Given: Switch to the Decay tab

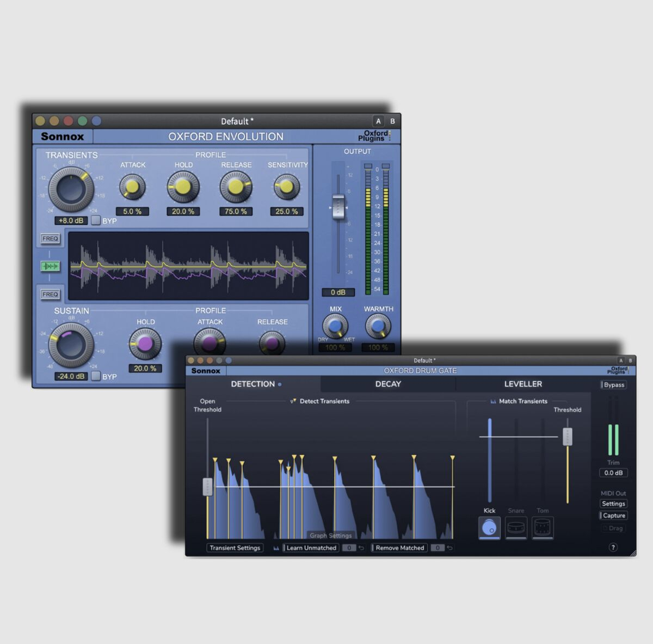Looking at the screenshot, I should (388, 384).
